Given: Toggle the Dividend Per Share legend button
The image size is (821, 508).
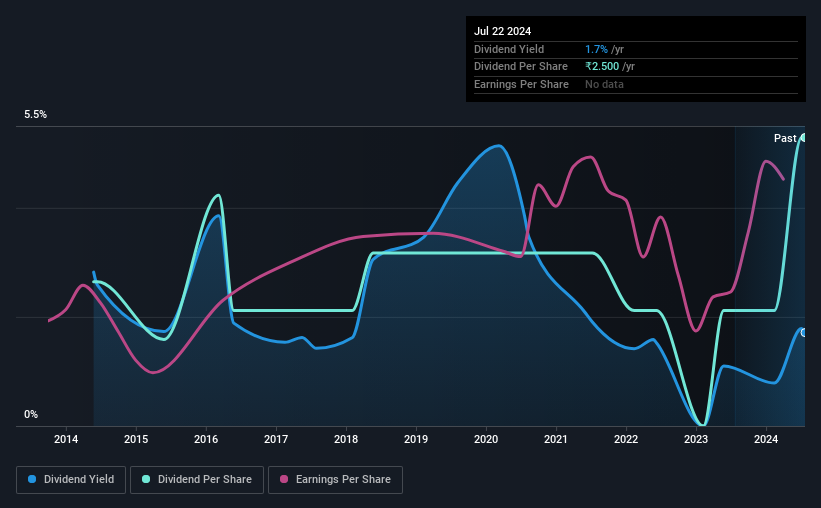Looking at the screenshot, I should pos(197,480).
